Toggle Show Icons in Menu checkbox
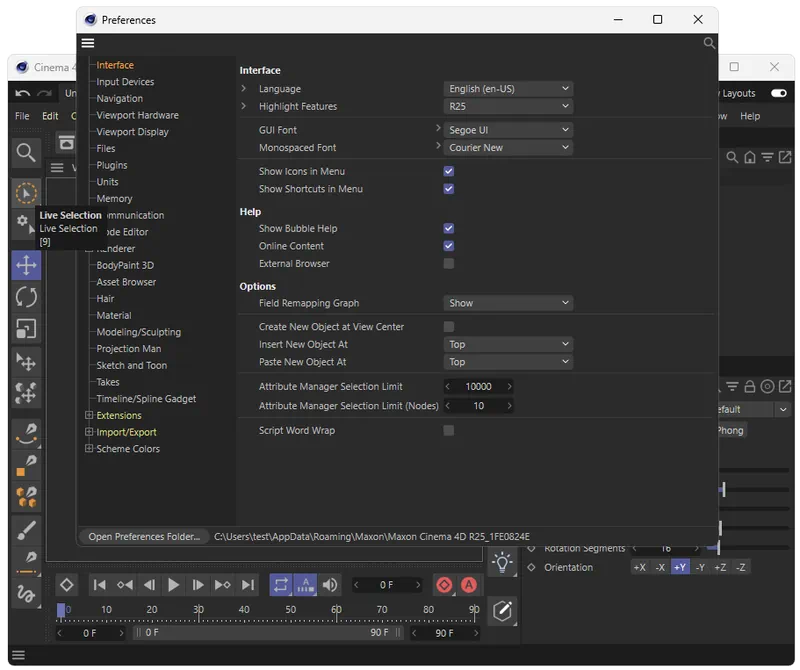 pyautogui.click(x=448, y=171)
